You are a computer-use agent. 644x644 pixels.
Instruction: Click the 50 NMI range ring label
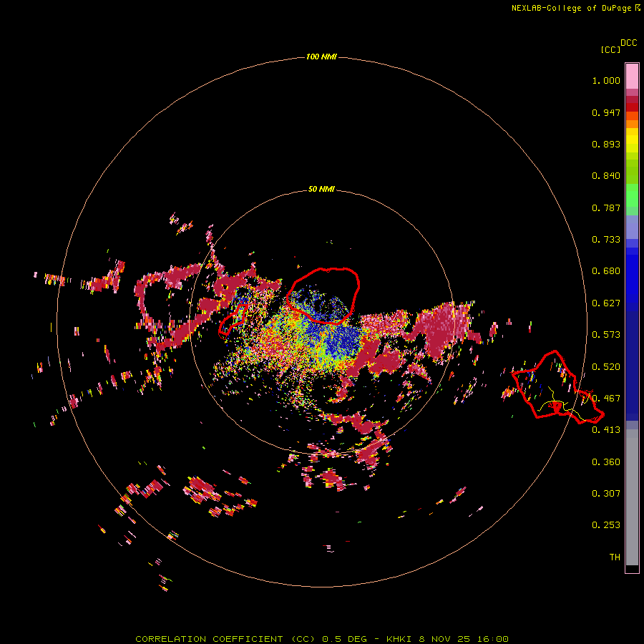point(321,189)
